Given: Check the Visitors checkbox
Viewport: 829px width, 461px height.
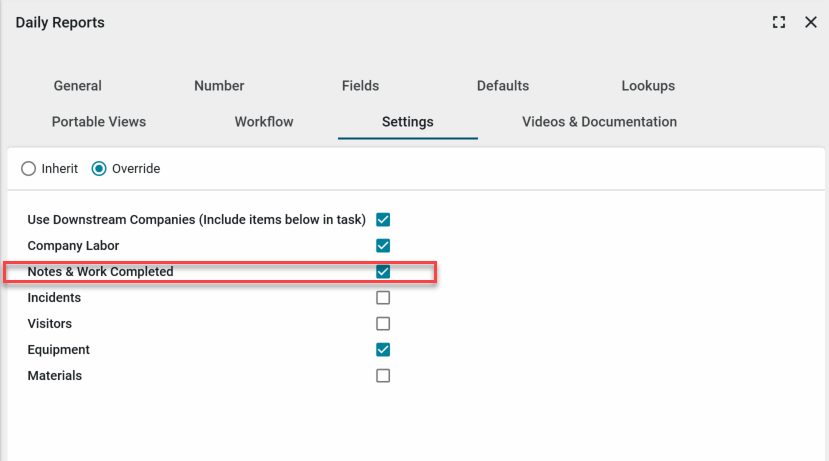Looking at the screenshot, I should click(383, 324).
